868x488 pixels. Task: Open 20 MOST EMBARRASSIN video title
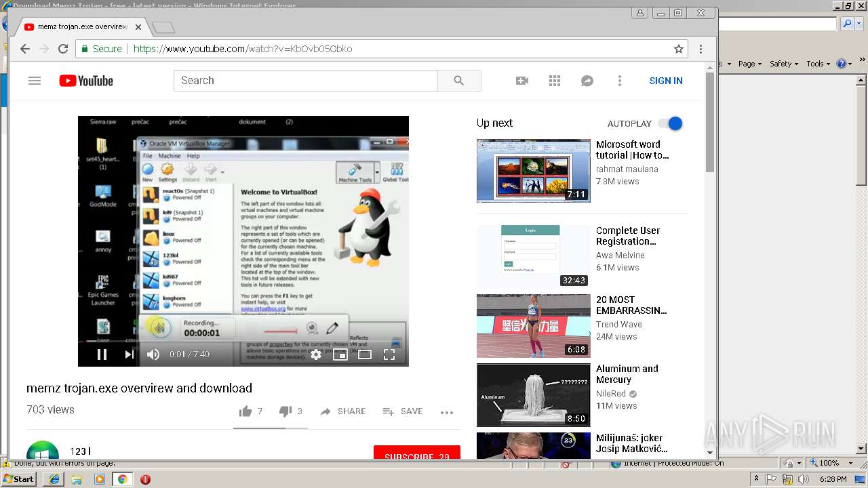[631, 305]
